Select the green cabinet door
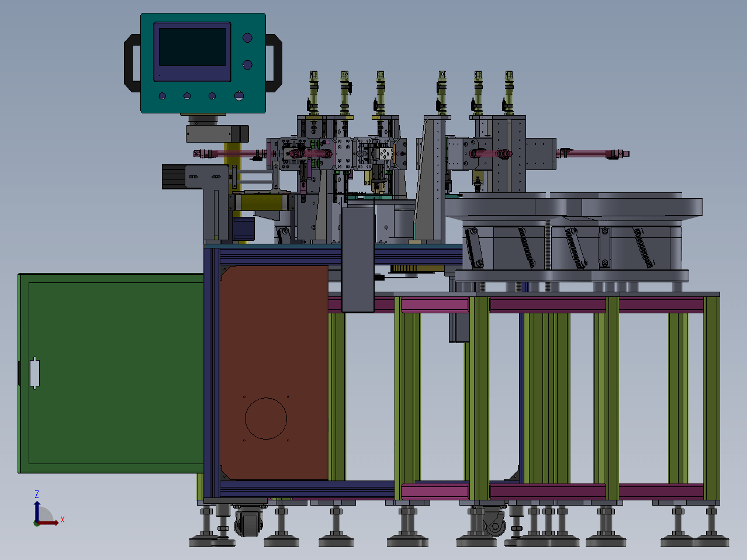Image resolution: width=747 pixels, height=560 pixels. (x=111, y=373)
